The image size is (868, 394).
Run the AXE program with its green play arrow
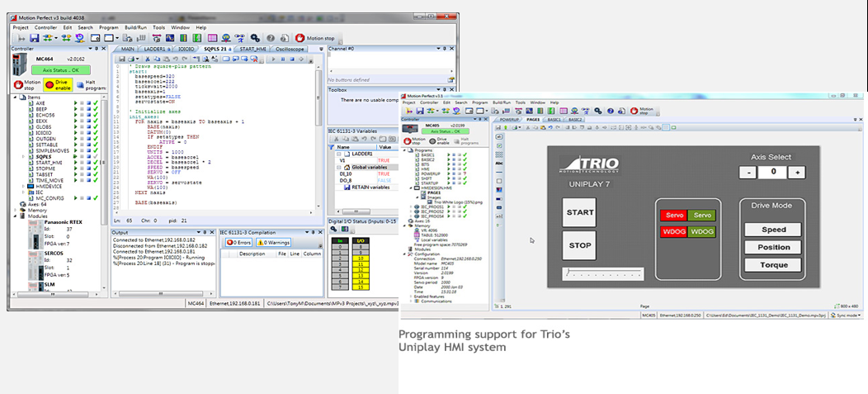[x=76, y=103]
